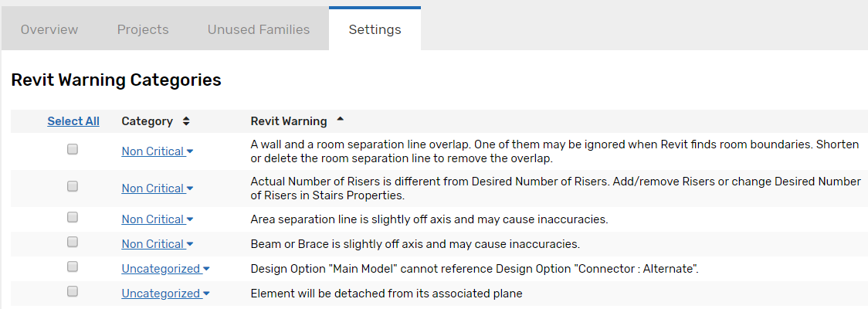Check the Design Option Main Model row
Viewport: 868px width, 309px height.
[73, 267]
